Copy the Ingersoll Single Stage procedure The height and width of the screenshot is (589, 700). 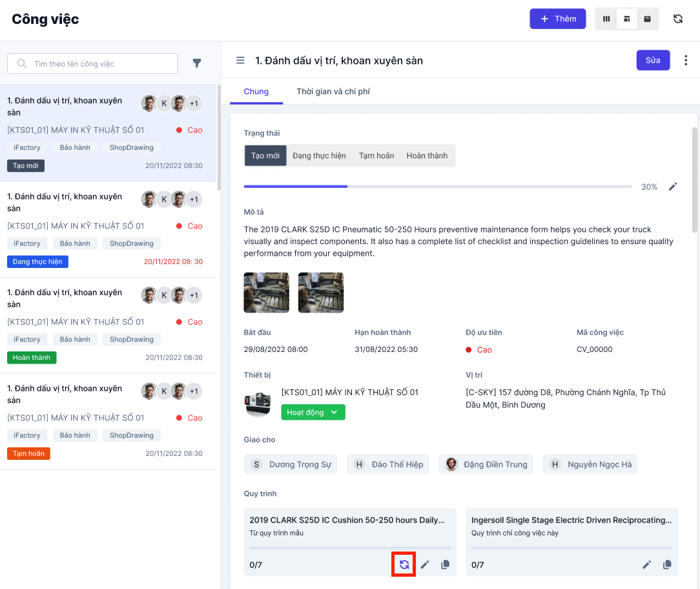point(667,564)
